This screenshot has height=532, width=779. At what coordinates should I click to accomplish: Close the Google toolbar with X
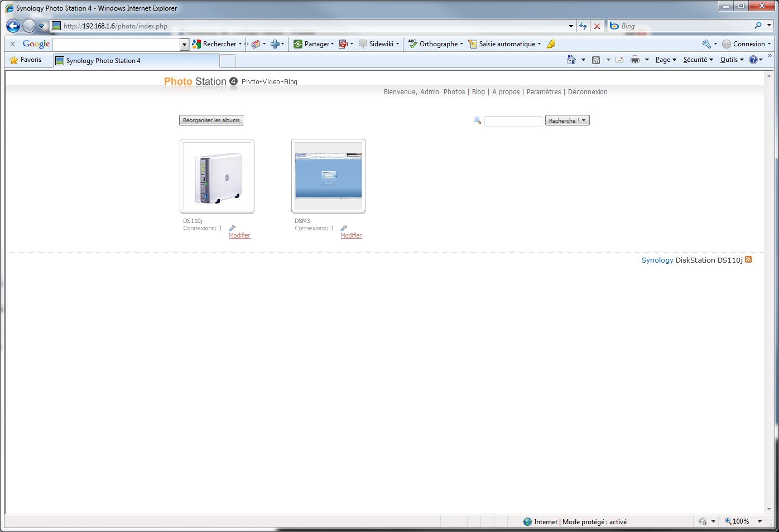click(12, 44)
